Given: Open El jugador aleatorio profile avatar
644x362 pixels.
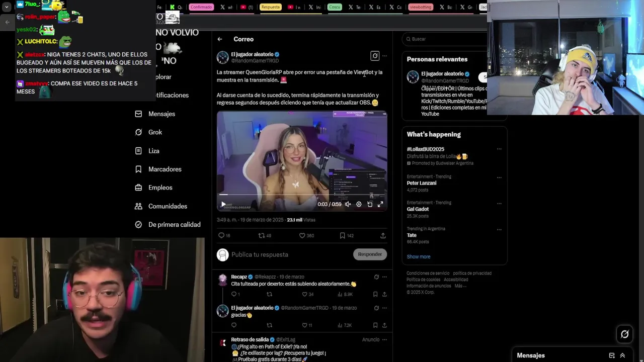Looking at the screenshot, I should [x=222, y=57].
